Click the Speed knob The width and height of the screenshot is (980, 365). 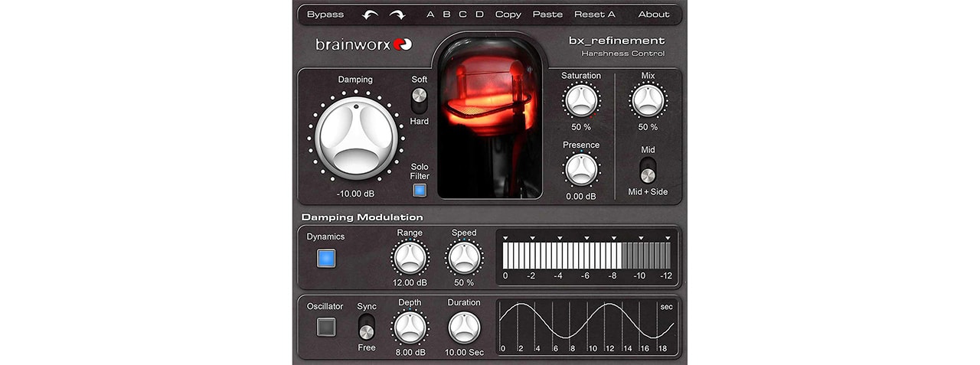click(464, 258)
